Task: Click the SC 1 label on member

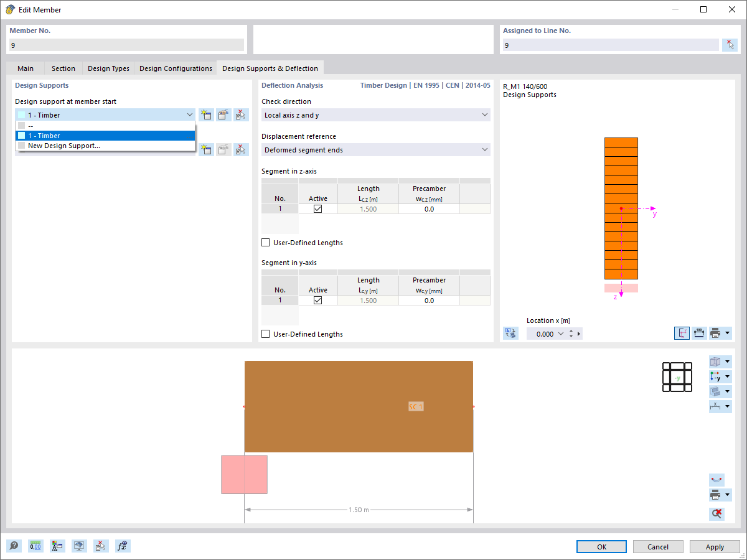Action: pos(416,406)
